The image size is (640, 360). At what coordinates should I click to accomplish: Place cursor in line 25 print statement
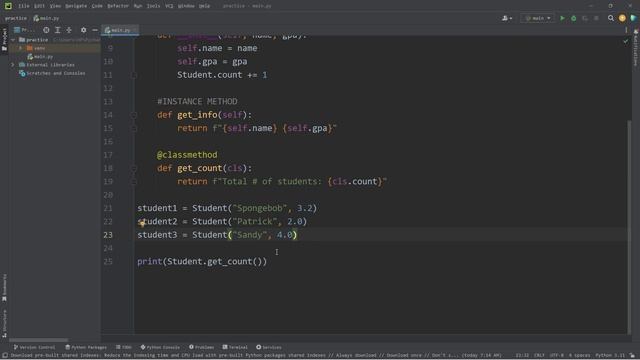(x=202, y=262)
